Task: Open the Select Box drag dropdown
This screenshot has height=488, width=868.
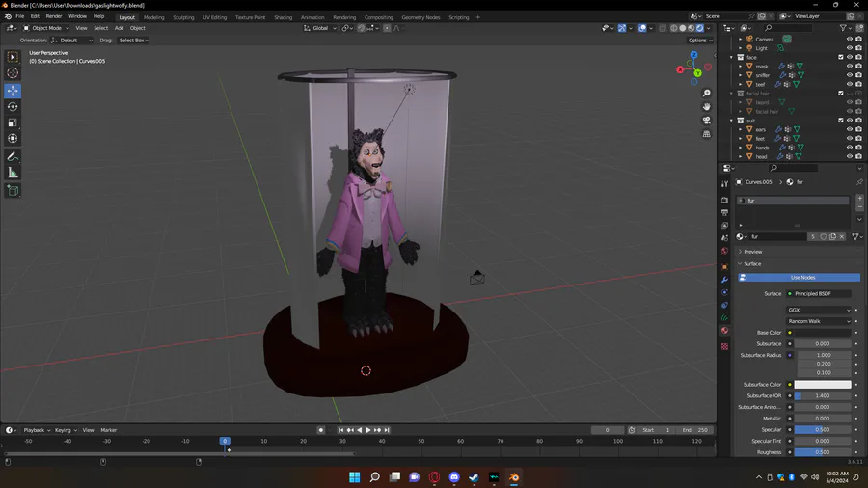Action: [x=133, y=41]
